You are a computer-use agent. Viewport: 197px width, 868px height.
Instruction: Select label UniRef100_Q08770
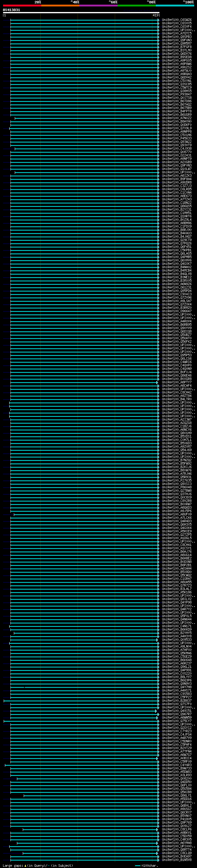coord(176,152)
